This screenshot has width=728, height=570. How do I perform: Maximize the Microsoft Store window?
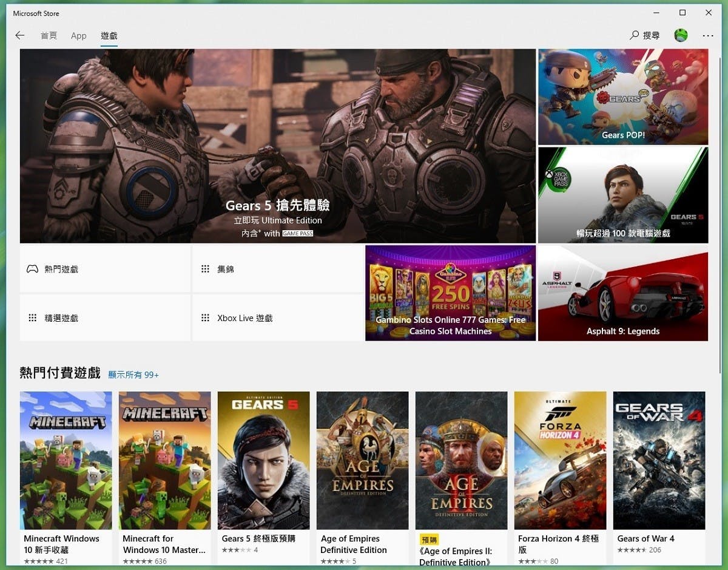(682, 13)
